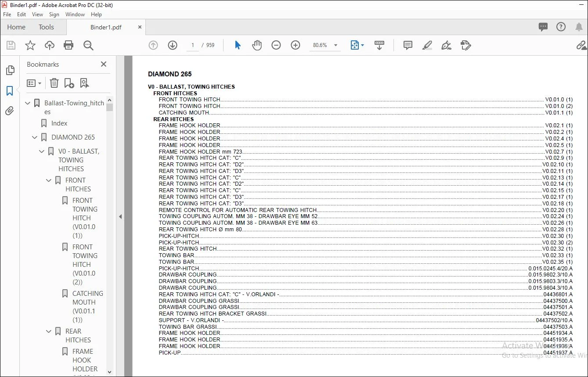Viewport: 588px width, 377px height.
Task: Collapse the V0 - BALLAST, TOWING HITCHES bookmark
Action: (42, 151)
